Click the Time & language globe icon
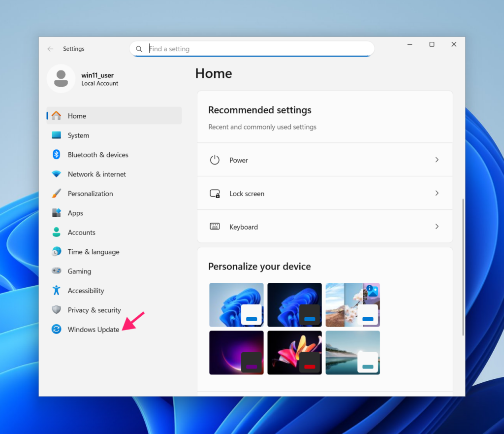 tap(56, 252)
